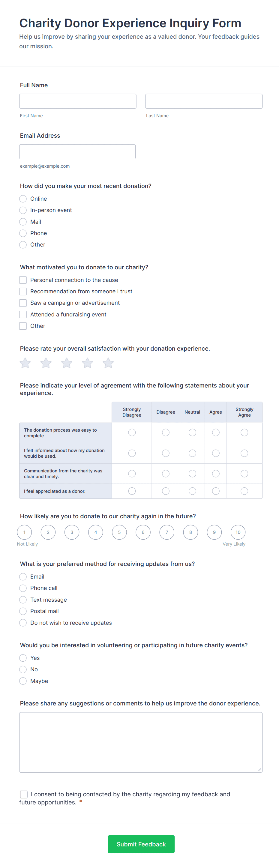Screen dimensions: 279x868
Task: Check Personal connection to the cause
Action: (x=23, y=280)
